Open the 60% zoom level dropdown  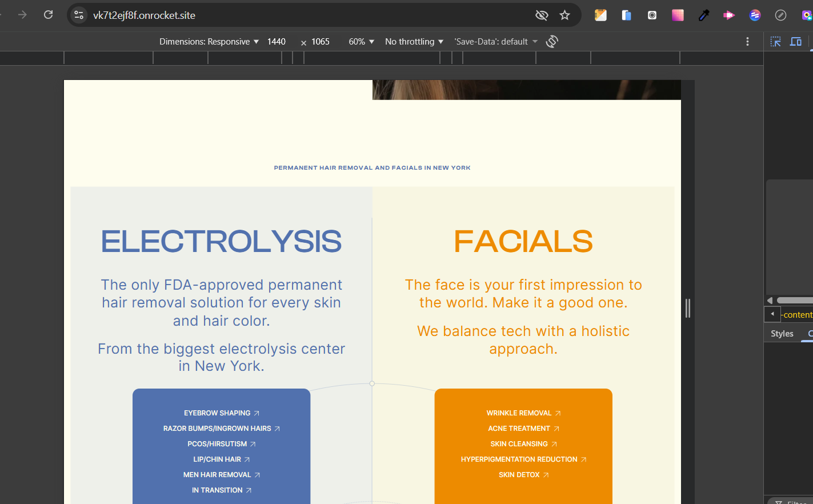pos(362,42)
